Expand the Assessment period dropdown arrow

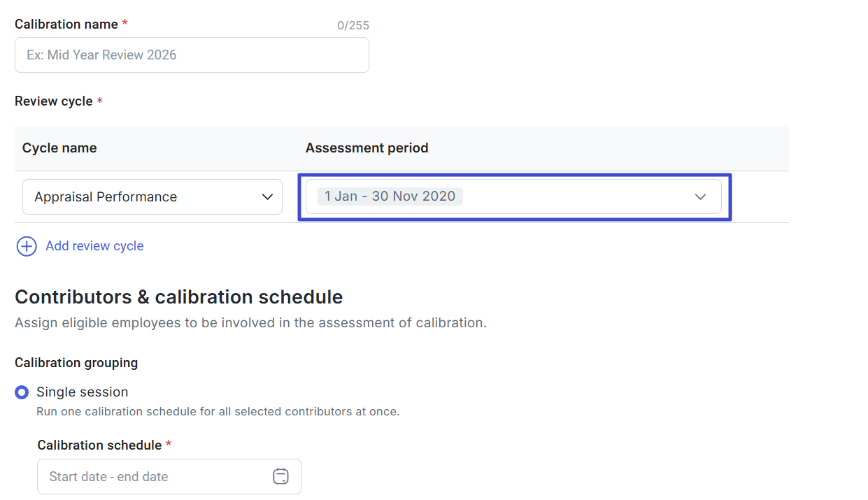click(x=700, y=197)
